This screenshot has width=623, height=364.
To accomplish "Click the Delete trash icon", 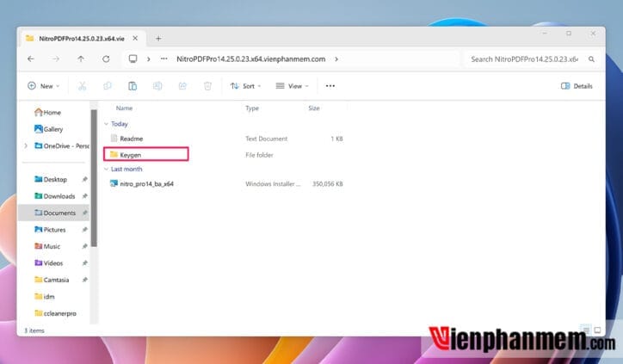I will pyautogui.click(x=207, y=86).
